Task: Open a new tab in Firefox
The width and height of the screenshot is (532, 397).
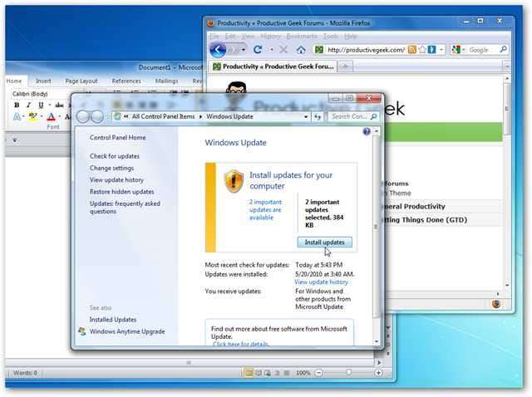Action: pos(345,66)
